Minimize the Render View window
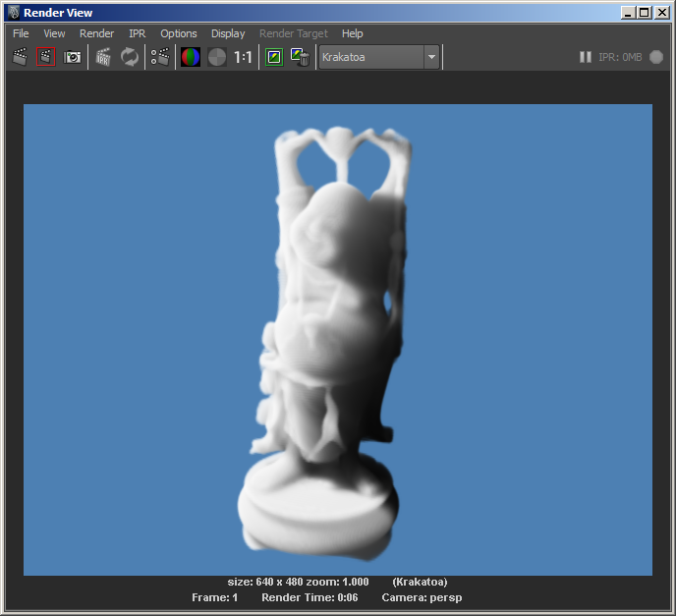The image size is (676, 616). pos(628,13)
